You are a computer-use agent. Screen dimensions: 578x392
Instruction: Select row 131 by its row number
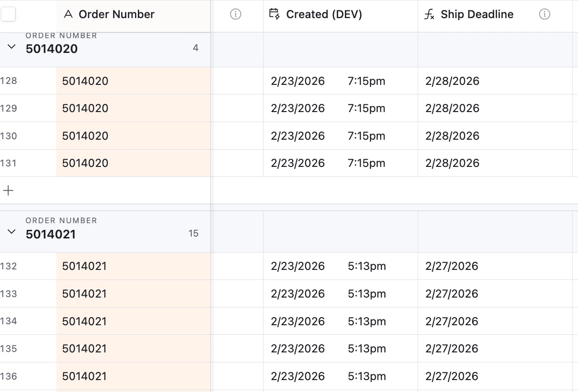9,163
